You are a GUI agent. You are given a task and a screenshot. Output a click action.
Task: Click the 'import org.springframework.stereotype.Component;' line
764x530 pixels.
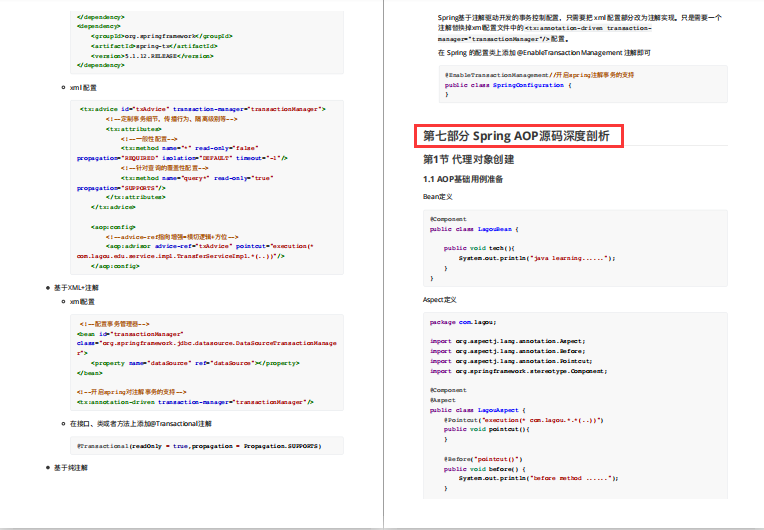(x=518, y=371)
